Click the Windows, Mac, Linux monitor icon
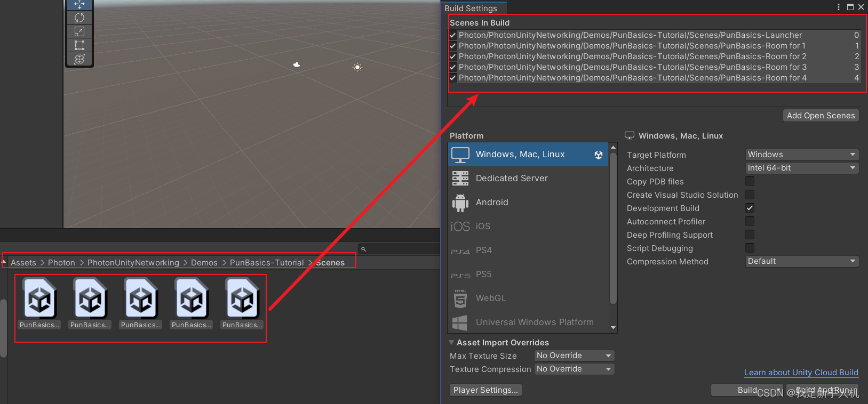 460,155
